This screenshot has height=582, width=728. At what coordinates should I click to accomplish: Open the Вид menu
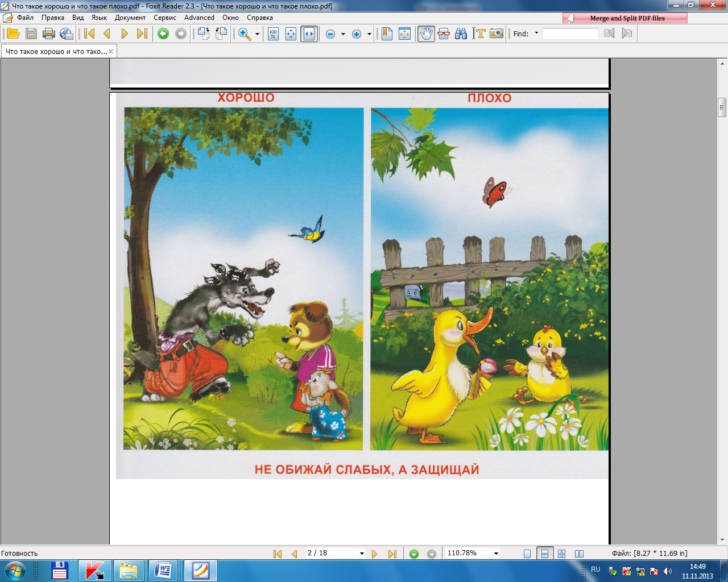tap(78, 18)
